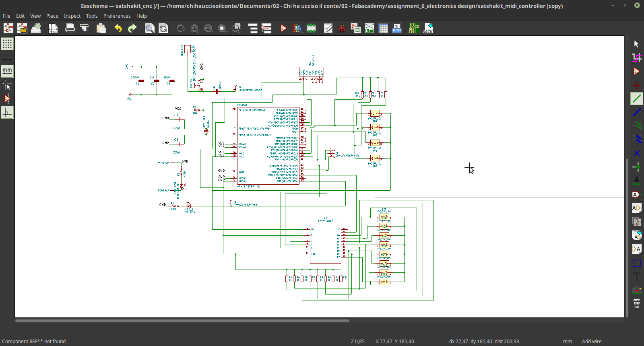Undo the last action

(118, 28)
